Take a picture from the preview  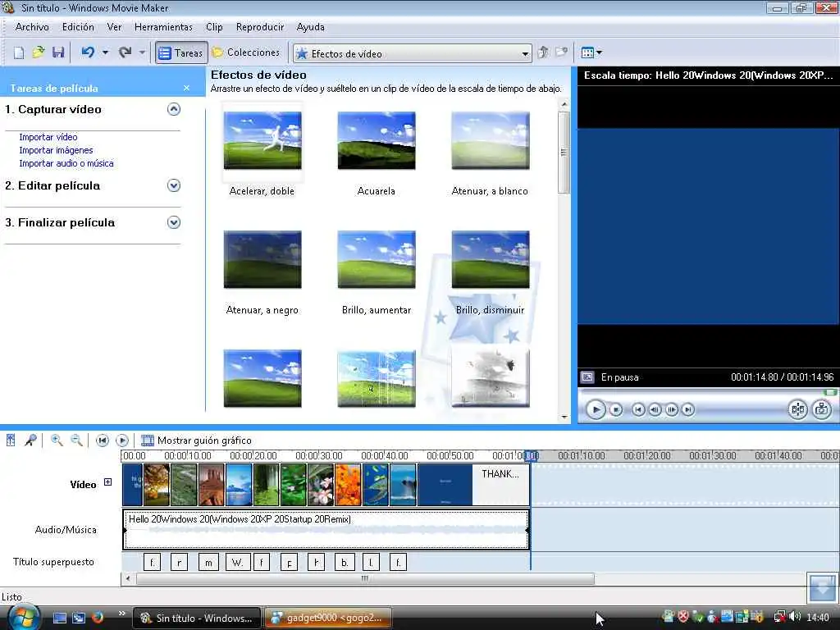821,410
